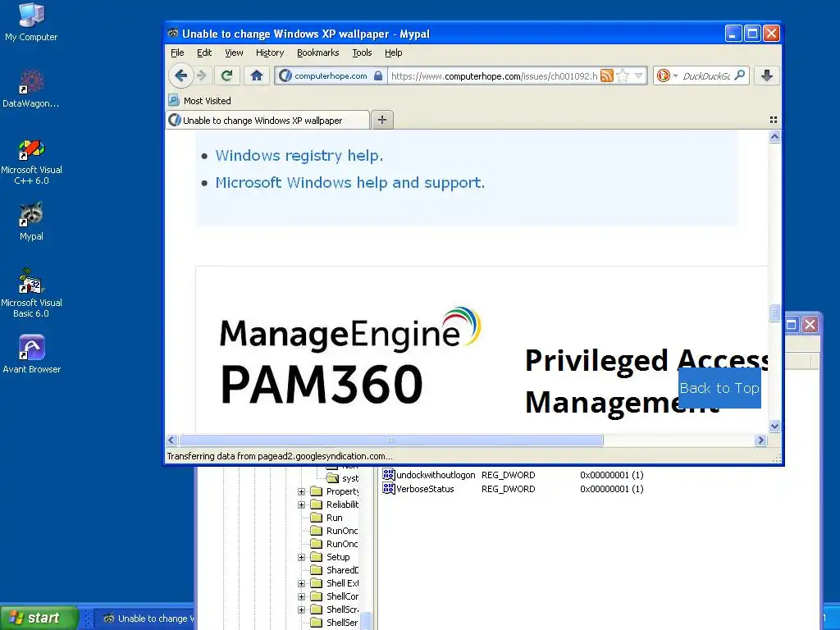The width and height of the screenshot is (840, 630).
Task: Open the Edit menu
Action: tap(204, 52)
